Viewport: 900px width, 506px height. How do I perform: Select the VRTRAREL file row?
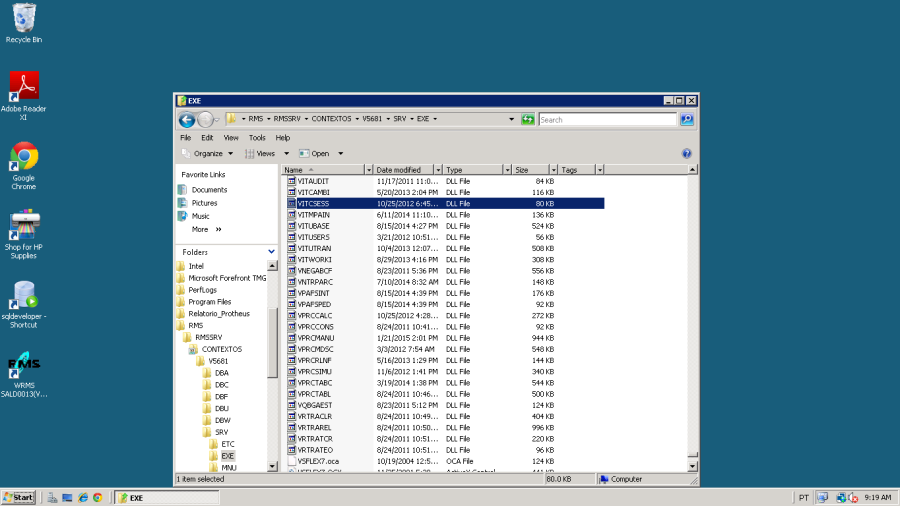445,427
